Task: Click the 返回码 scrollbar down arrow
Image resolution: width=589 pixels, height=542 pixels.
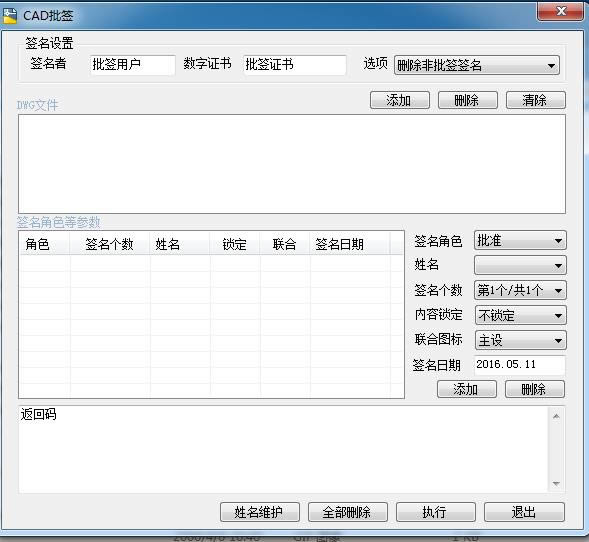Action: pos(556,484)
